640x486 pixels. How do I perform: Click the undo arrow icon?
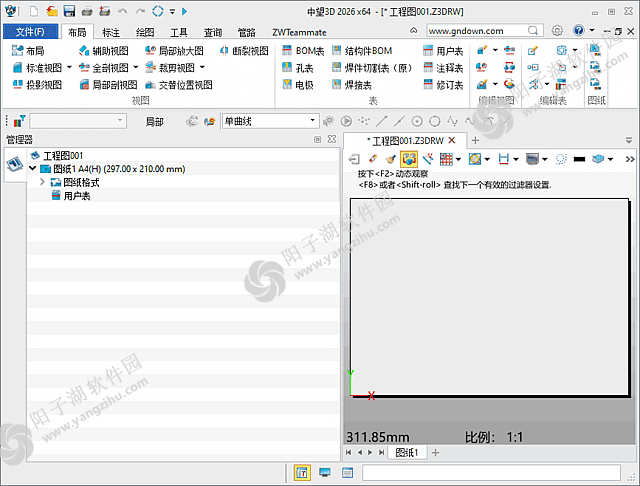click(122, 11)
